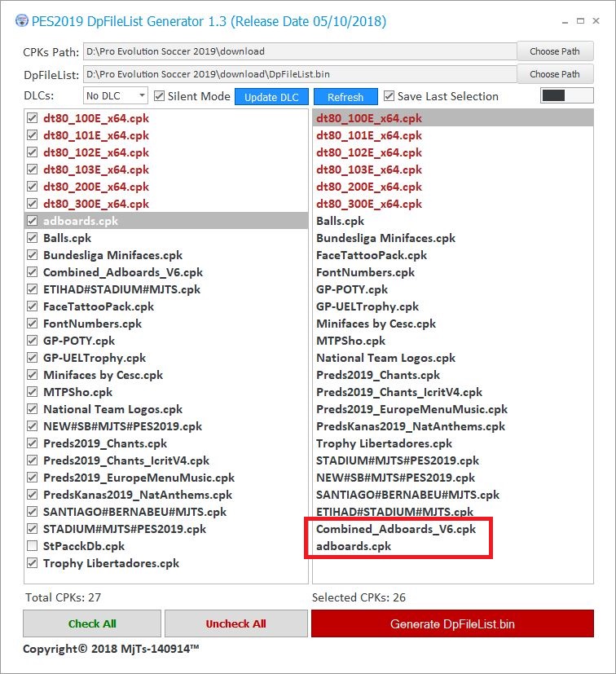Click the dark color swatch toggle
616x674 pixels.
coord(566,95)
